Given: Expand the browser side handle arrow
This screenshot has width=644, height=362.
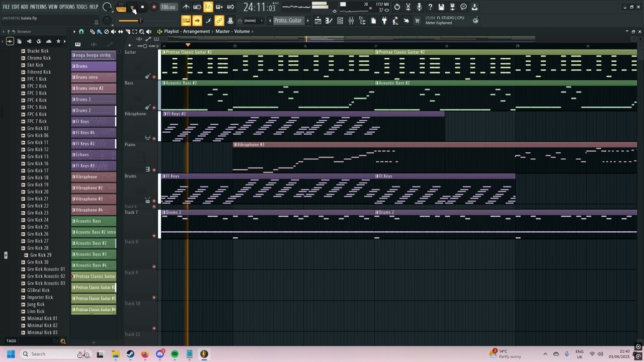Looking at the screenshot, I should [x=6, y=255].
